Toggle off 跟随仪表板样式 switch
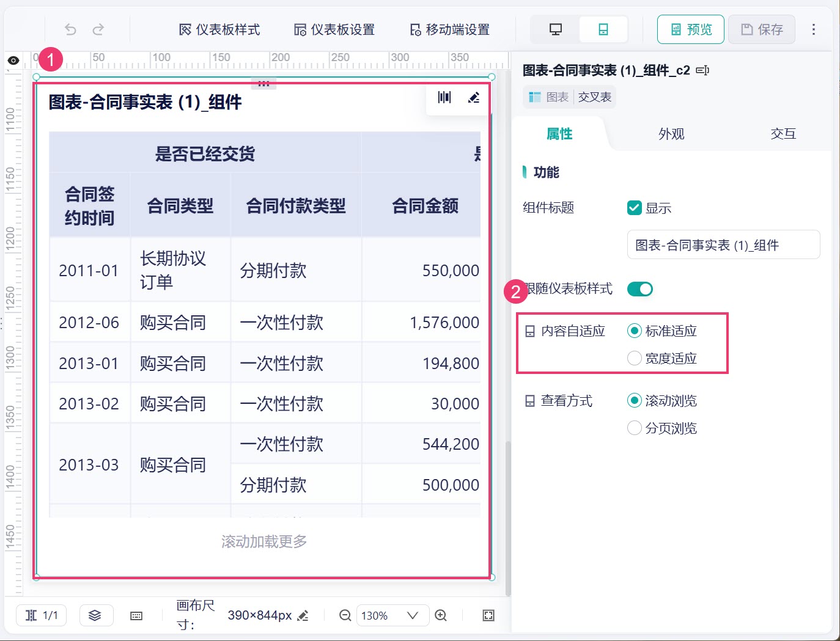Image resolution: width=840 pixels, height=641 pixels. tap(640, 288)
